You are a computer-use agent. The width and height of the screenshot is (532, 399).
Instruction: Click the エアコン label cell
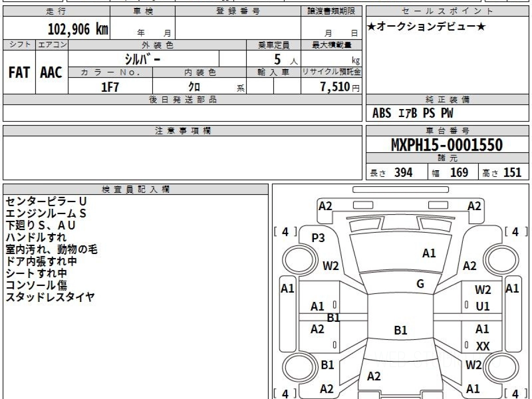click(x=52, y=45)
